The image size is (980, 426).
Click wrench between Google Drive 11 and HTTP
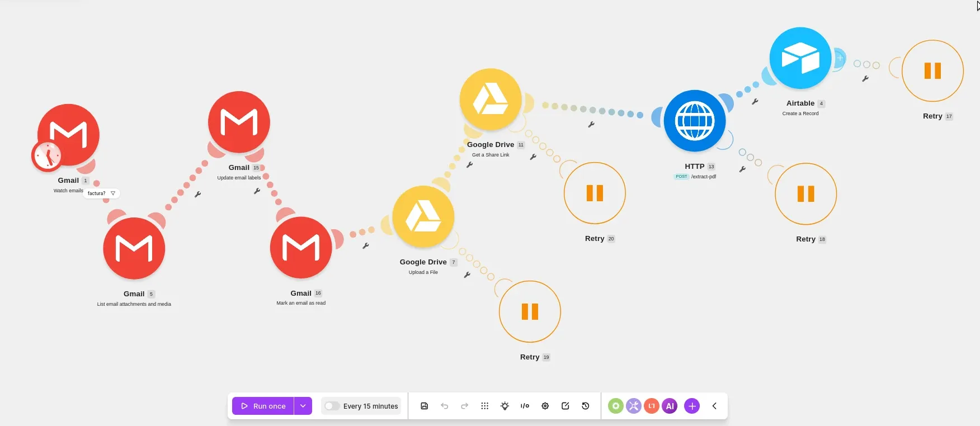point(591,125)
